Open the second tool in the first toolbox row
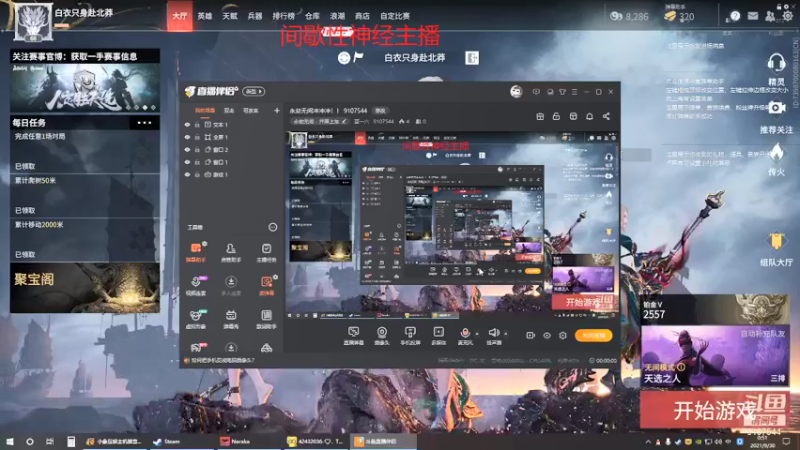The image size is (800, 450). click(231, 252)
